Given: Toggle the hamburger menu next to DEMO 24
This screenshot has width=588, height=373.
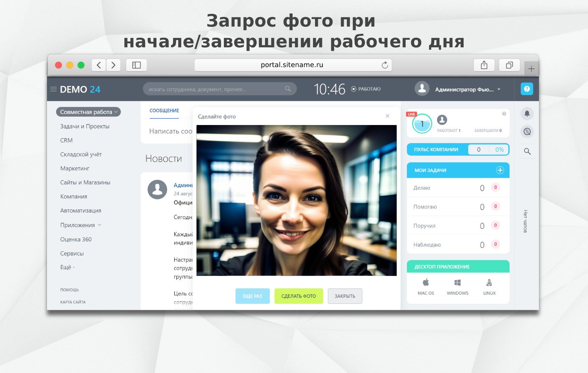Looking at the screenshot, I should tap(54, 89).
